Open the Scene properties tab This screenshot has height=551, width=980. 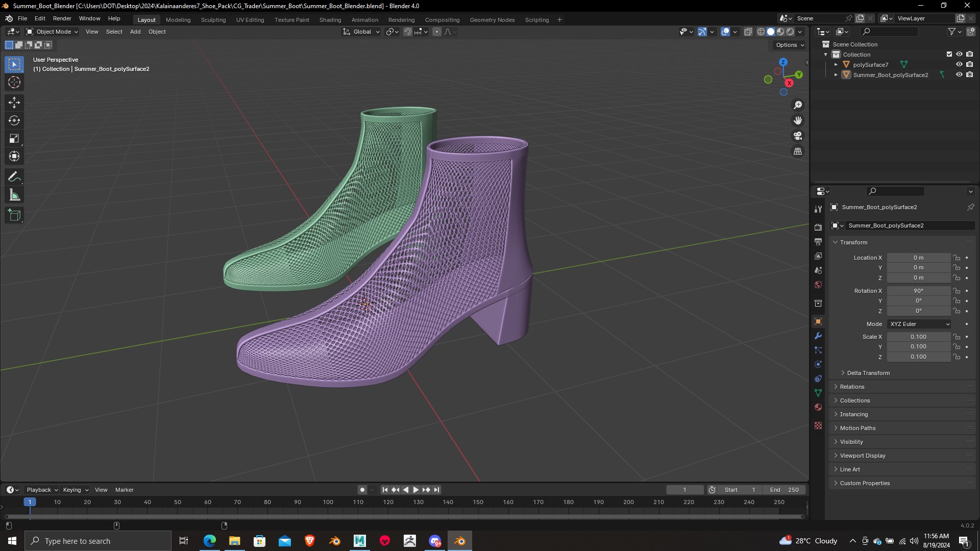(x=818, y=270)
